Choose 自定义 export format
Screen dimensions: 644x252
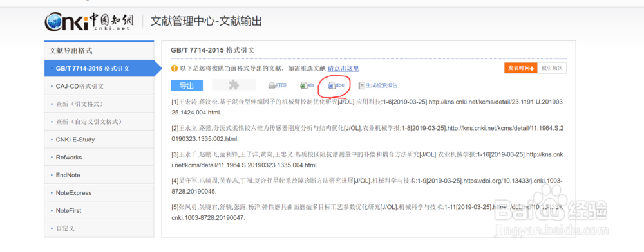[x=99, y=228]
